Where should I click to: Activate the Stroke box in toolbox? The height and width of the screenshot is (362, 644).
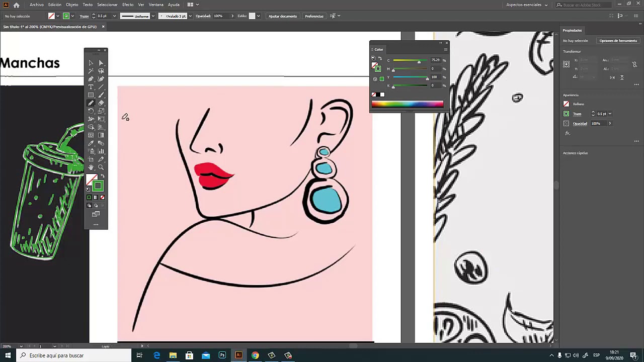(98, 186)
